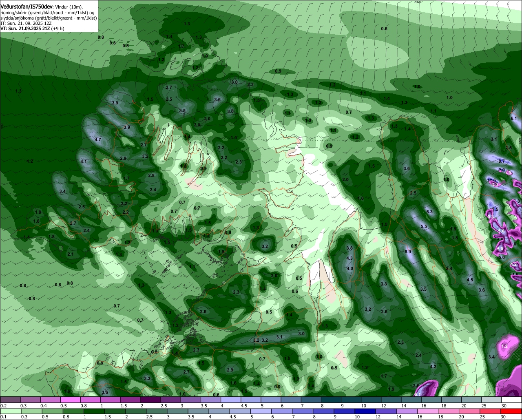This screenshot has width=522, height=420.
Task: Select the light green 0.3 rain legend swatch
Action: 31,411
